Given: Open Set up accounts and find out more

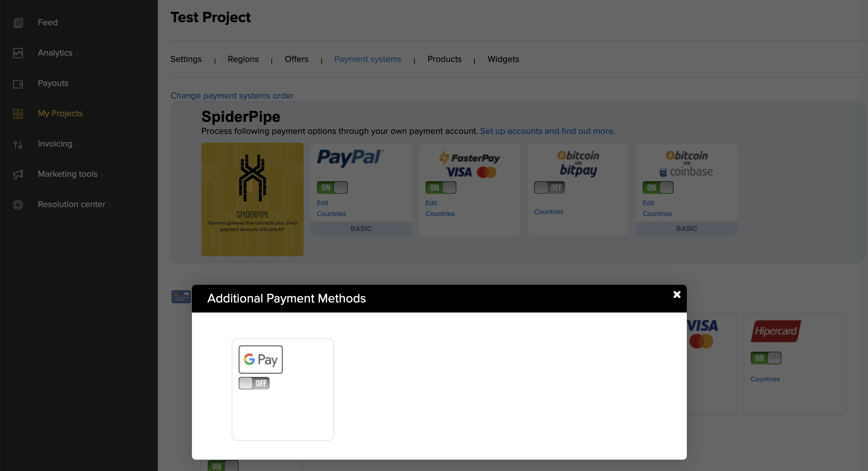Looking at the screenshot, I should [546, 131].
